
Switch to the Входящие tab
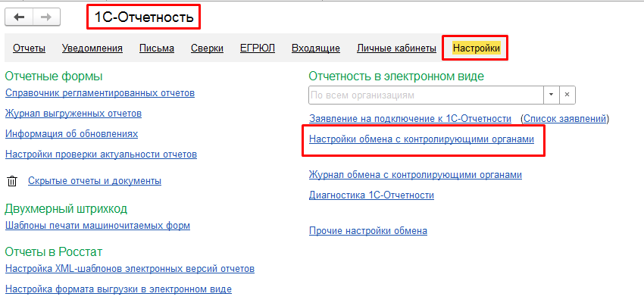coord(316,48)
